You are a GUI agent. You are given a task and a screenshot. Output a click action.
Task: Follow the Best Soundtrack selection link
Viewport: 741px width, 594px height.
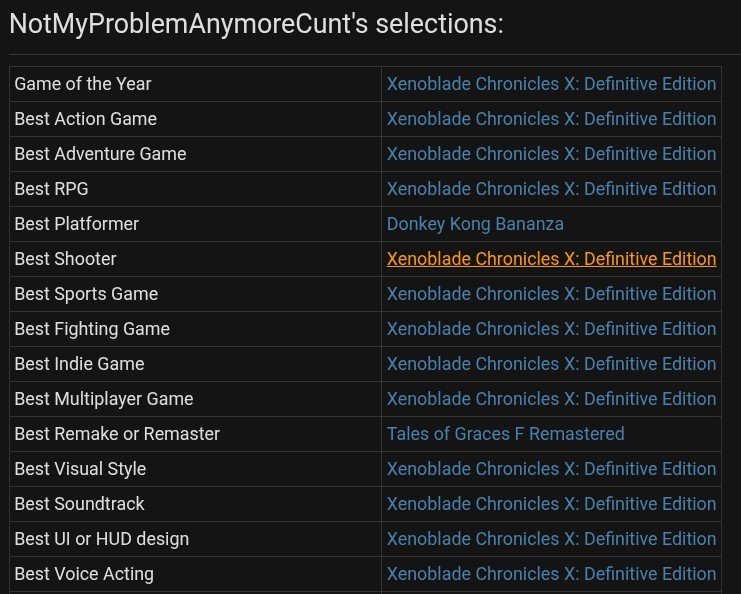[551, 504]
